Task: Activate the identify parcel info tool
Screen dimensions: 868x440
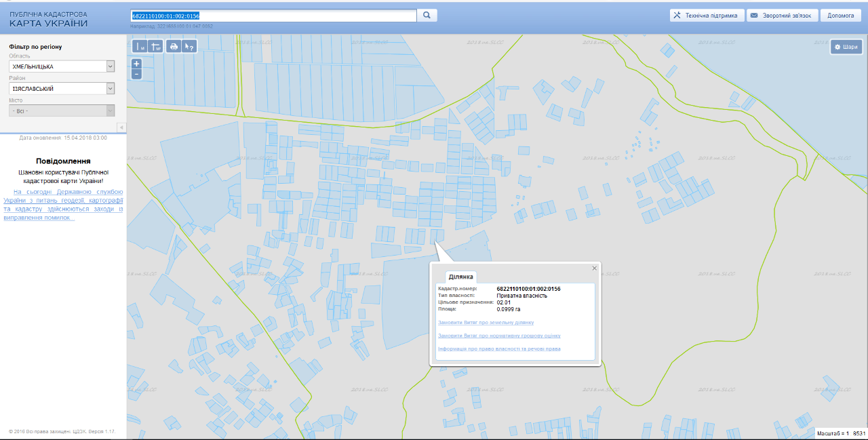Action: click(x=190, y=47)
